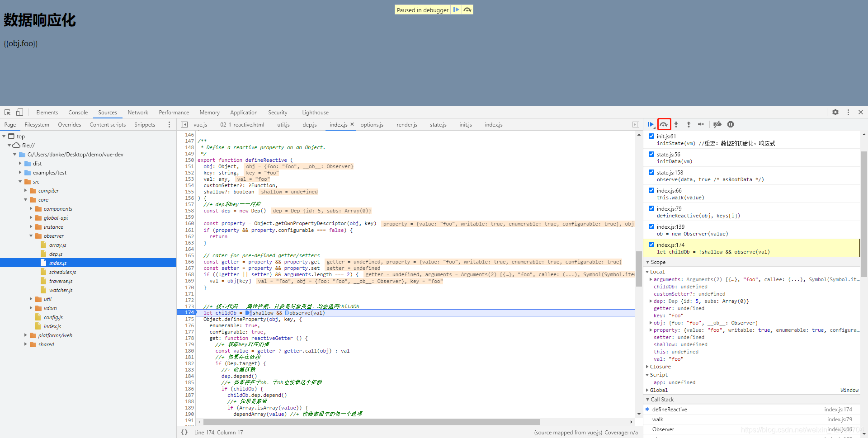Open the Network tab

(138, 113)
